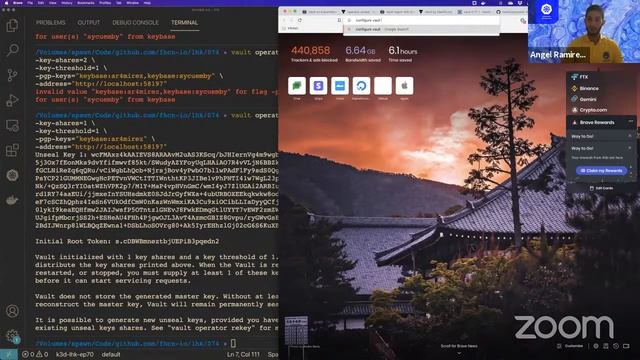This screenshot has width=640, height=360.
Task: Open the Search view in VS Code
Action: [12, 50]
